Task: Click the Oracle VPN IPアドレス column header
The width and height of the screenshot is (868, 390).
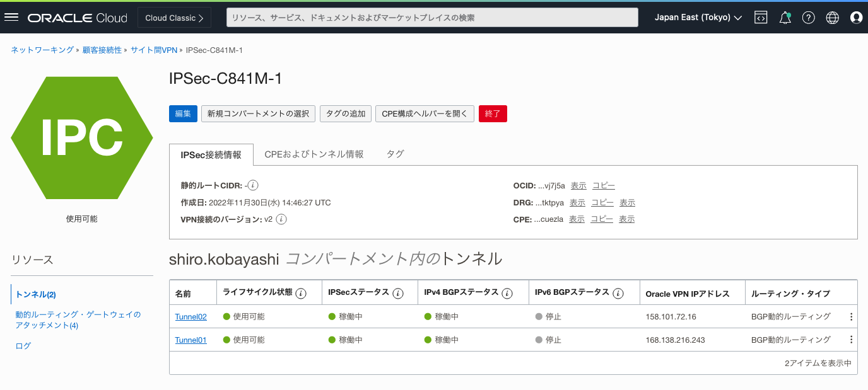Action: (x=688, y=294)
